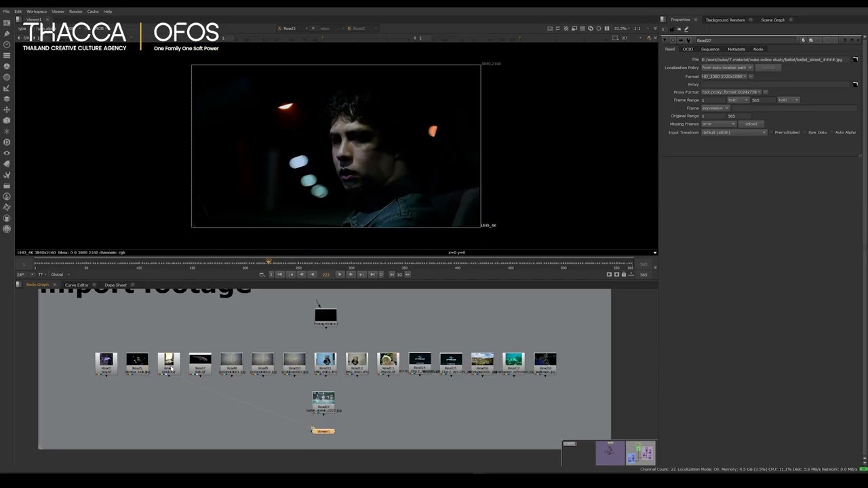Open the Frame expression dropdown

tap(715, 108)
